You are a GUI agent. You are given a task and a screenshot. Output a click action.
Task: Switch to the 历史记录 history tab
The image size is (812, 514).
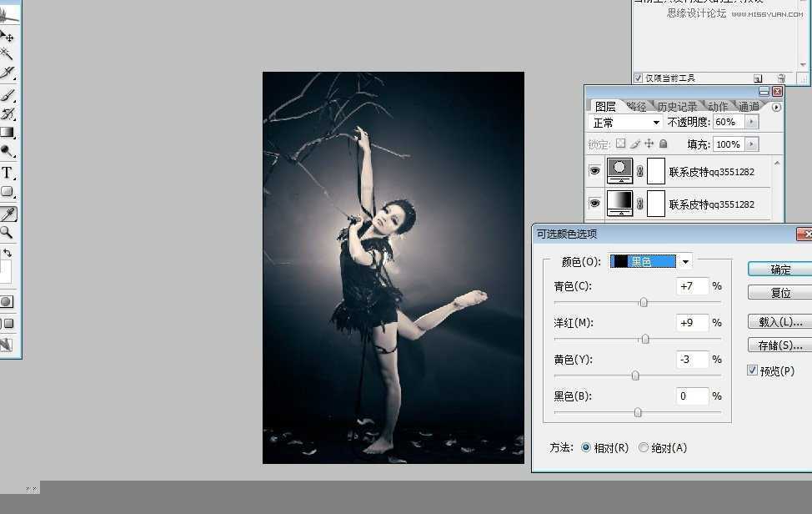[676, 107]
